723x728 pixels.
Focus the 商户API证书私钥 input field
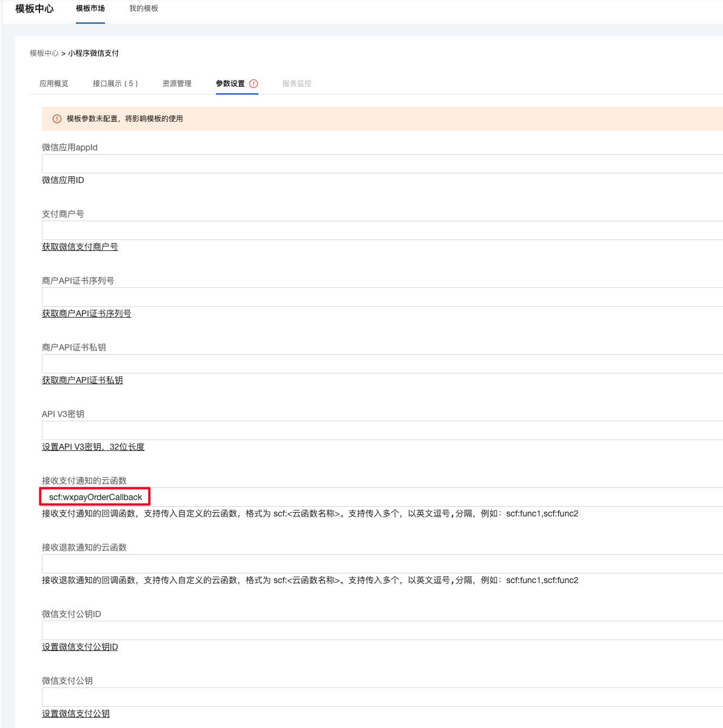point(382,364)
